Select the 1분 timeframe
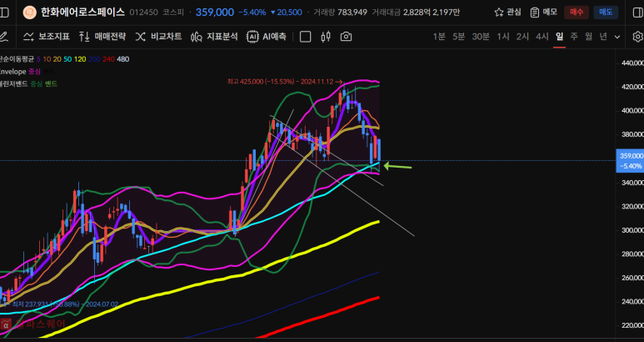The width and height of the screenshot is (644, 342). [x=439, y=37]
